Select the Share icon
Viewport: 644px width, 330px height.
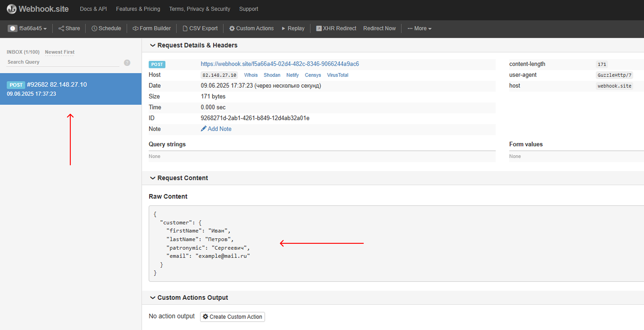62,28
